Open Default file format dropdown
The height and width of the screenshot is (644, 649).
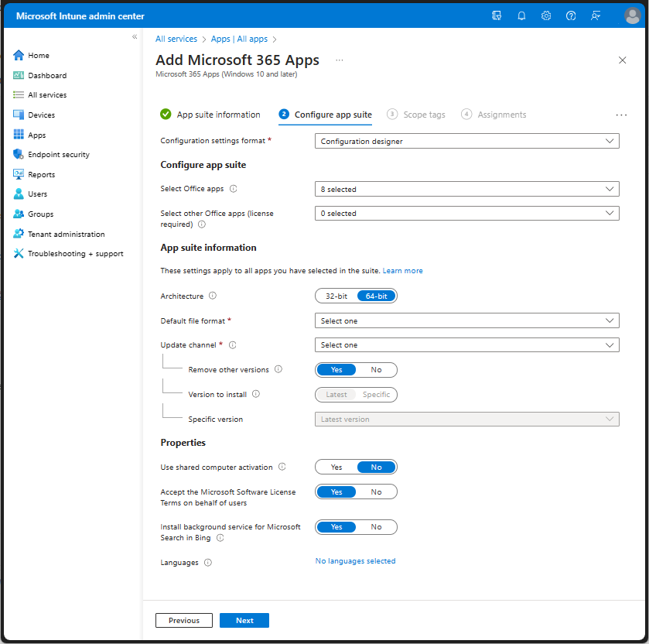tap(467, 320)
